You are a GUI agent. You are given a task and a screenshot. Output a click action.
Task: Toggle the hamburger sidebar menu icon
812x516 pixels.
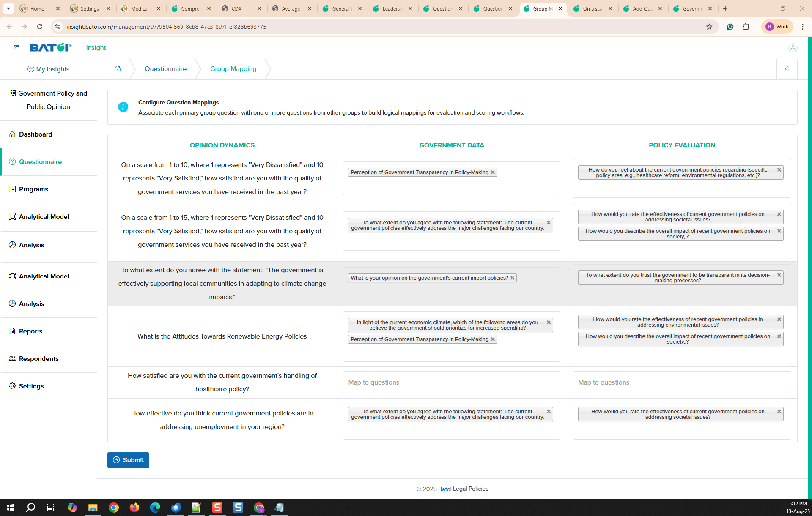(17, 47)
